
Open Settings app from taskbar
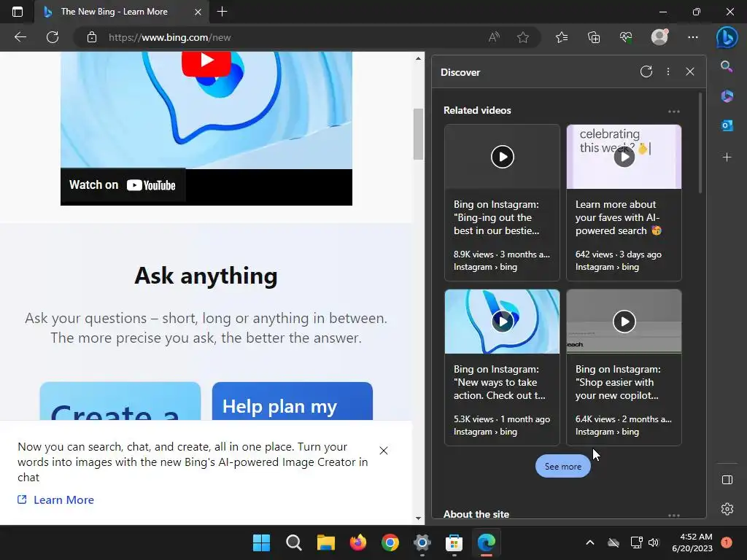tap(422, 542)
